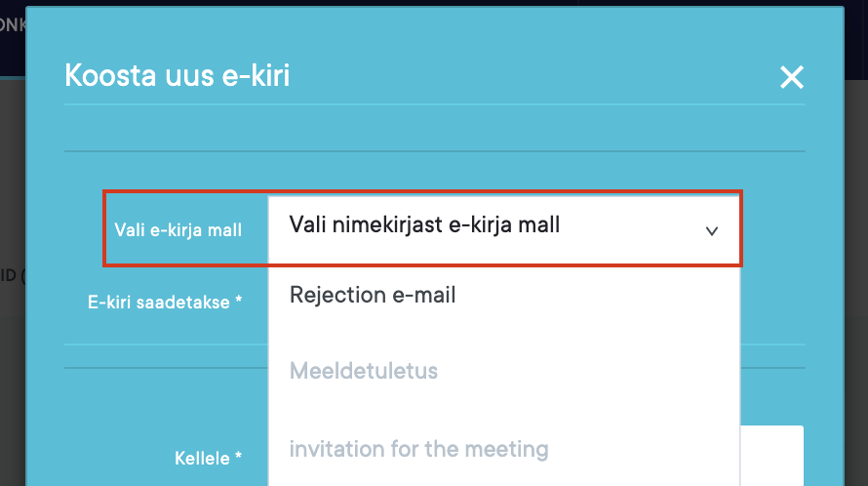Click the partially visible ONK navigation item
Viewport: 868px width, 486px height.
(12, 26)
